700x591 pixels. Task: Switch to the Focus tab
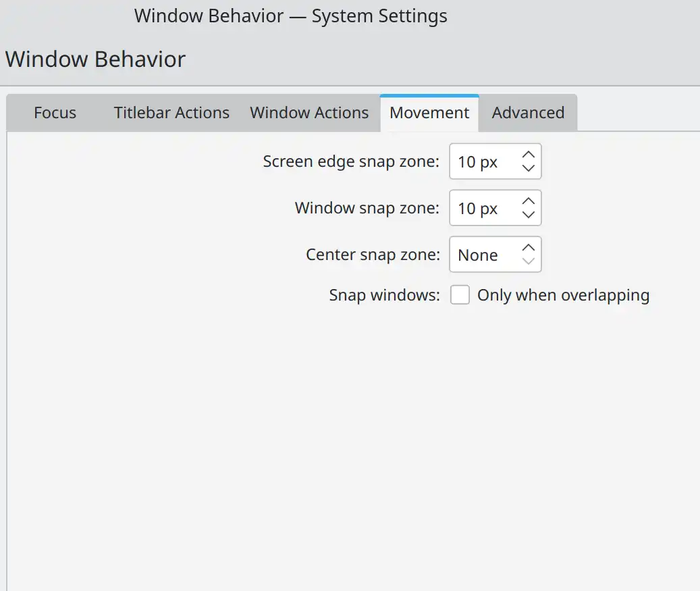(55, 113)
